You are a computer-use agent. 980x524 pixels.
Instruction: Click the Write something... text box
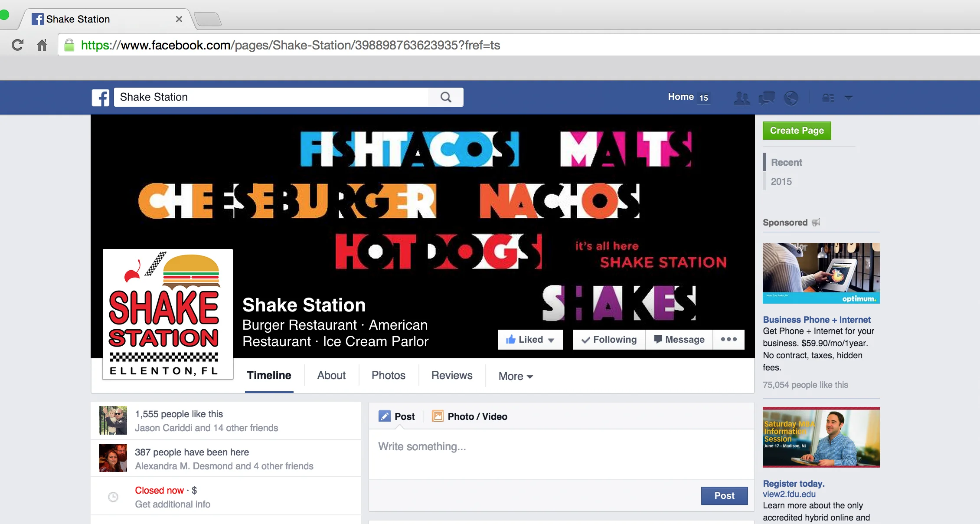point(562,454)
